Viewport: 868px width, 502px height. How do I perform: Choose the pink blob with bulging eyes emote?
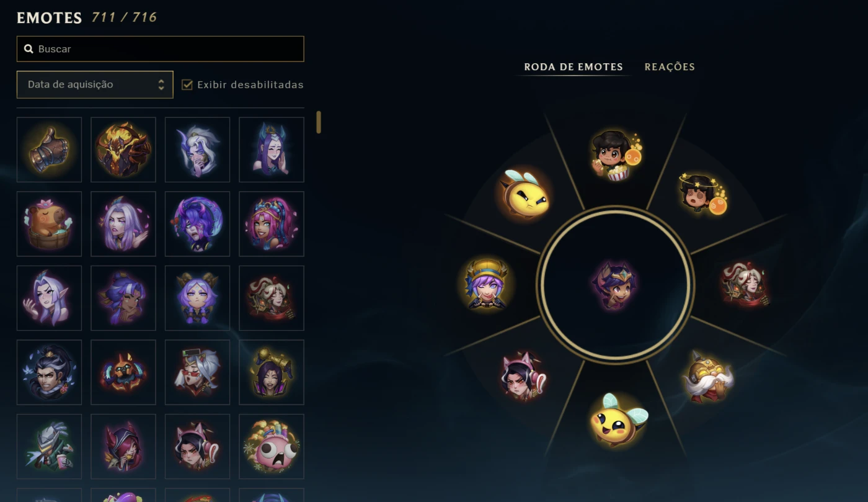[272, 447]
